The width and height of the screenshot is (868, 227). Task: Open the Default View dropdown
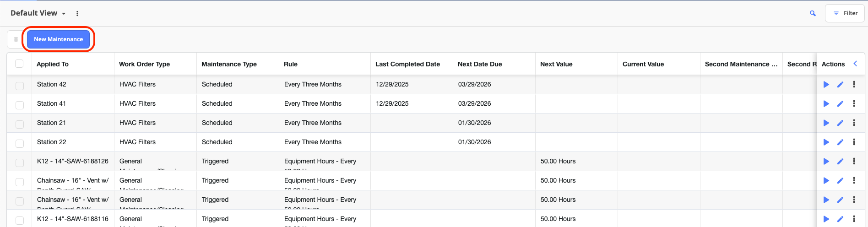point(38,13)
